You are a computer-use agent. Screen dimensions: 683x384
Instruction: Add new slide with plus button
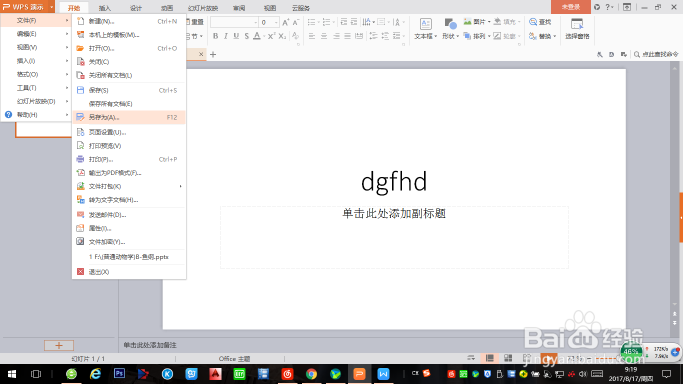pos(59,345)
